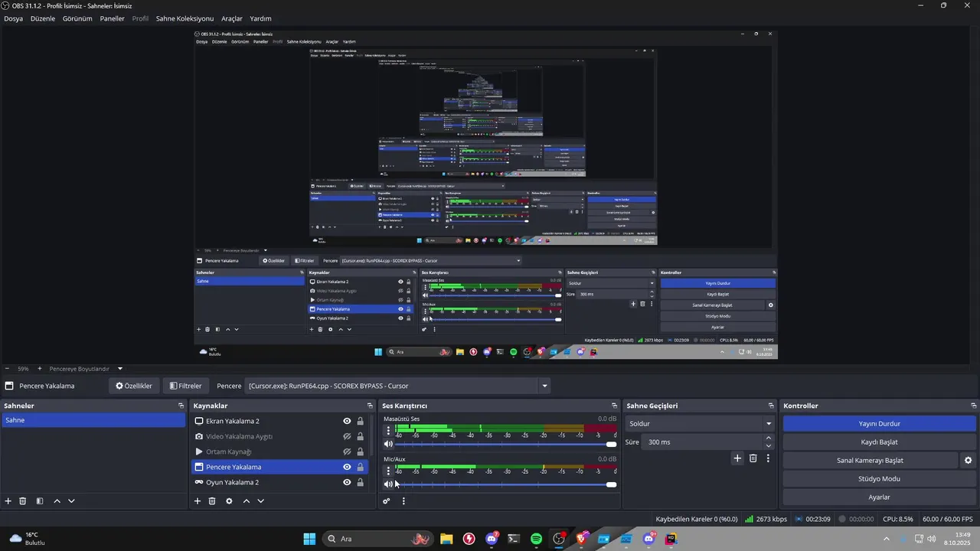
Task: Show hidden system tray icons chevron
Action: (887, 539)
